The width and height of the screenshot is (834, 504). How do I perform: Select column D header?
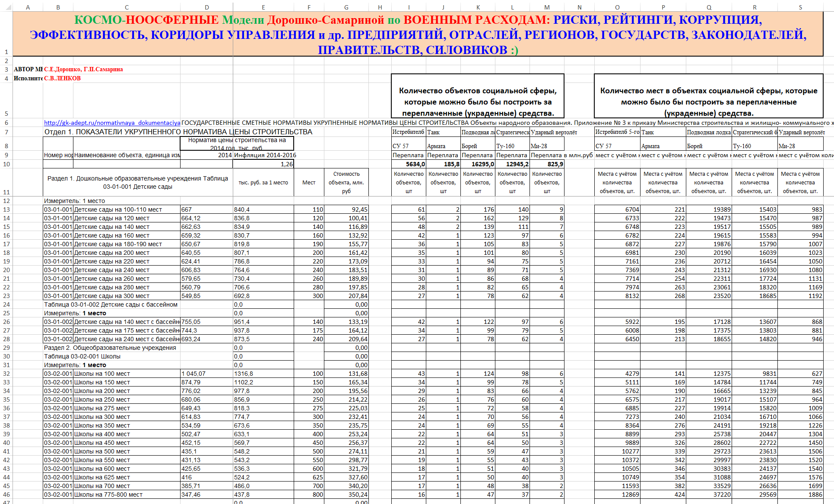[206, 7]
